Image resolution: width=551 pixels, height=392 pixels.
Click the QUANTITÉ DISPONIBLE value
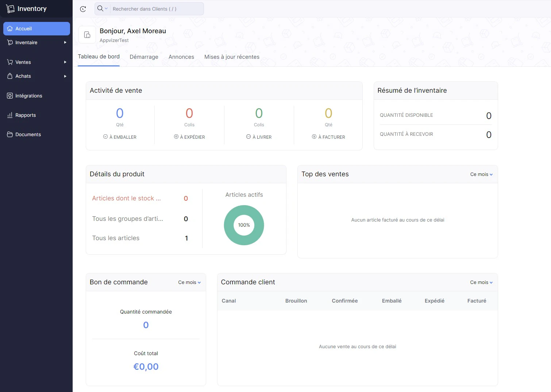click(x=489, y=116)
